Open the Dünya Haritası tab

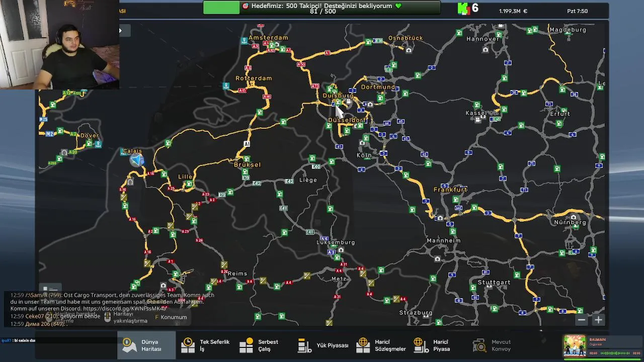click(147, 345)
